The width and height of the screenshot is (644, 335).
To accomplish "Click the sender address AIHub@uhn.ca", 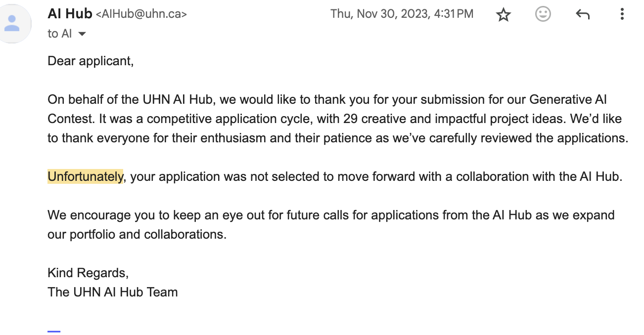I will coord(141,14).
